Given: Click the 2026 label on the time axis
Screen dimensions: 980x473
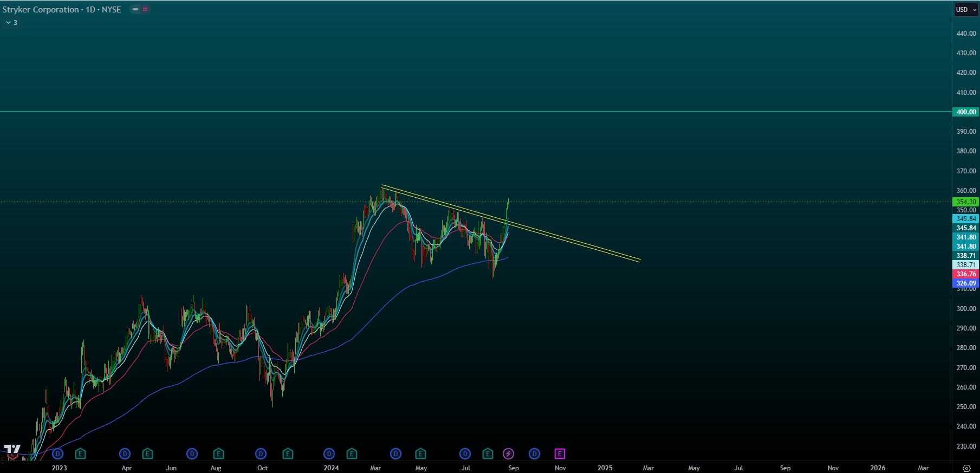Looking at the screenshot, I should (878, 468).
